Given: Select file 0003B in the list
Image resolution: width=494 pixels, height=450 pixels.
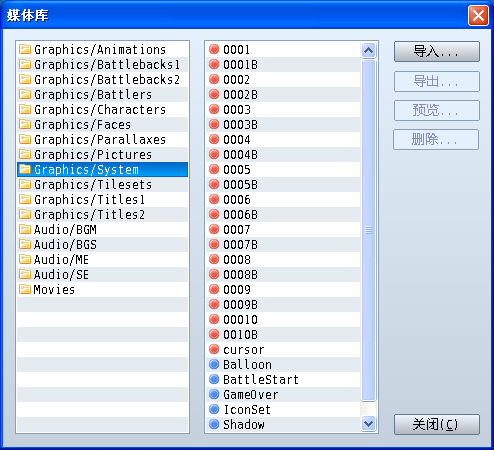Looking at the screenshot, I should (283, 124).
